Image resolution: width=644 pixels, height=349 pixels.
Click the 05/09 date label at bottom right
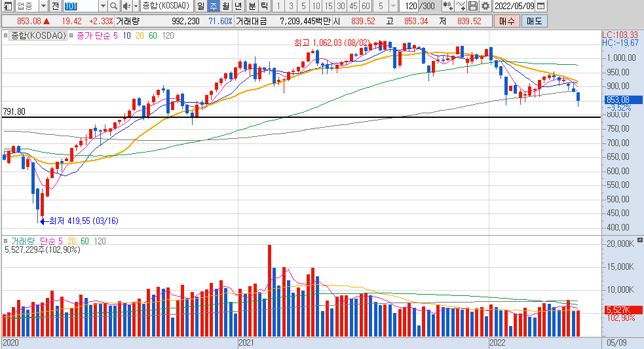(617, 343)
